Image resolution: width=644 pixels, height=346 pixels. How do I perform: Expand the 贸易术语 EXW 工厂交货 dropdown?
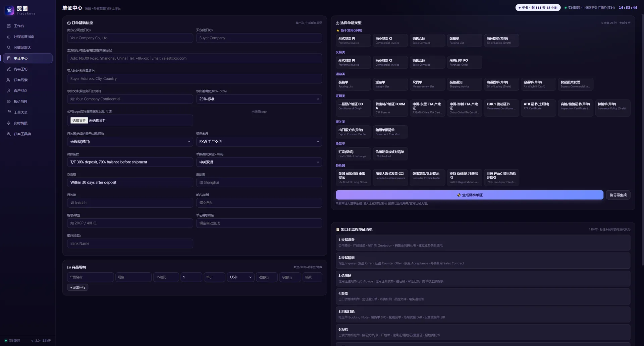tap(259, 142)
